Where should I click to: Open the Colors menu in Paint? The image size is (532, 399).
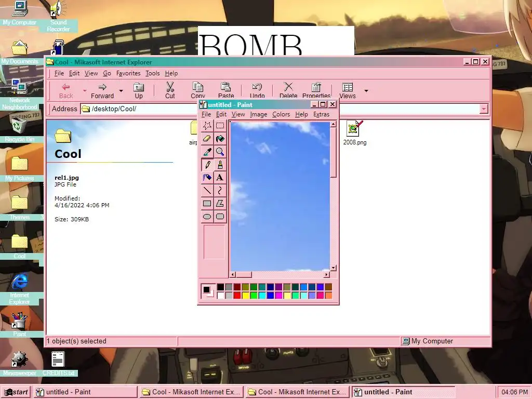281,114
